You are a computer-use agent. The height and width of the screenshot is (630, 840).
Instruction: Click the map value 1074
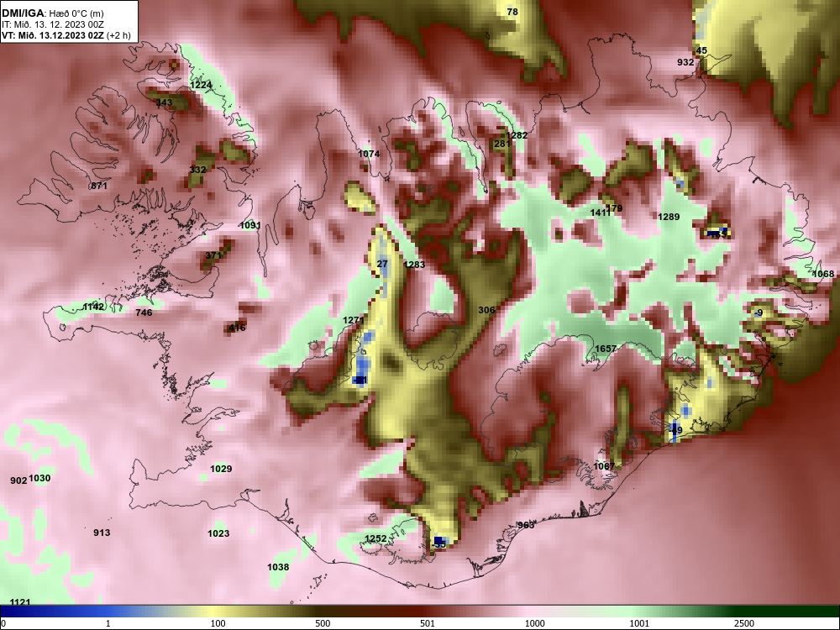[x=369, y=154]
